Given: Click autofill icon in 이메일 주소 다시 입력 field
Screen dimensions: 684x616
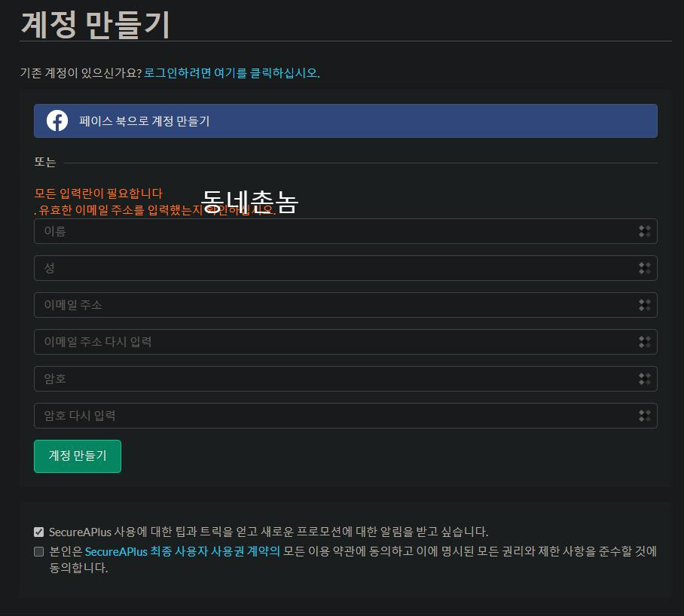Looking at the screenshot, I should (x=644, y=342).
